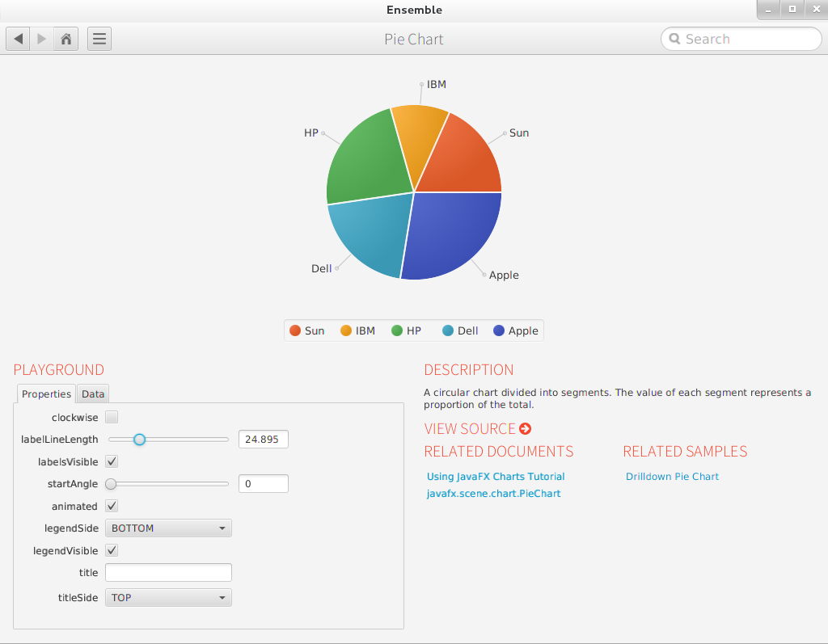Switch to the Data tab
The width and height of the screenshot is (828, 644).
[x=93, y=394]
